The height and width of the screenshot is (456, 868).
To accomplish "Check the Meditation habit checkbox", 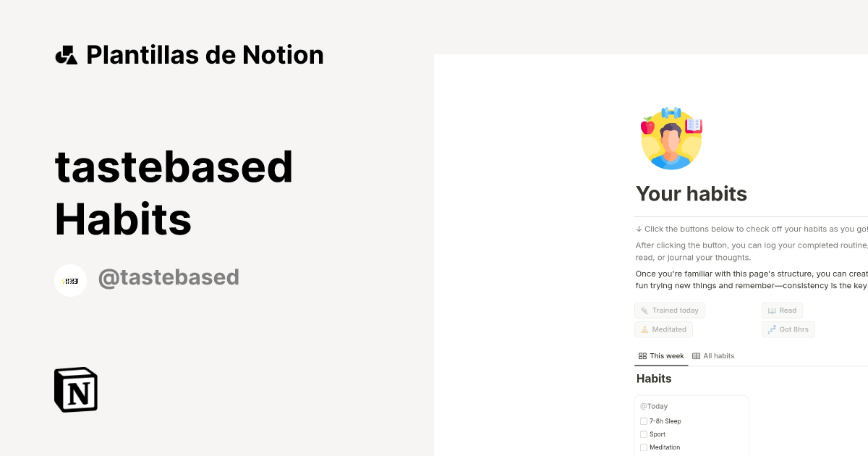I will 644,447.
